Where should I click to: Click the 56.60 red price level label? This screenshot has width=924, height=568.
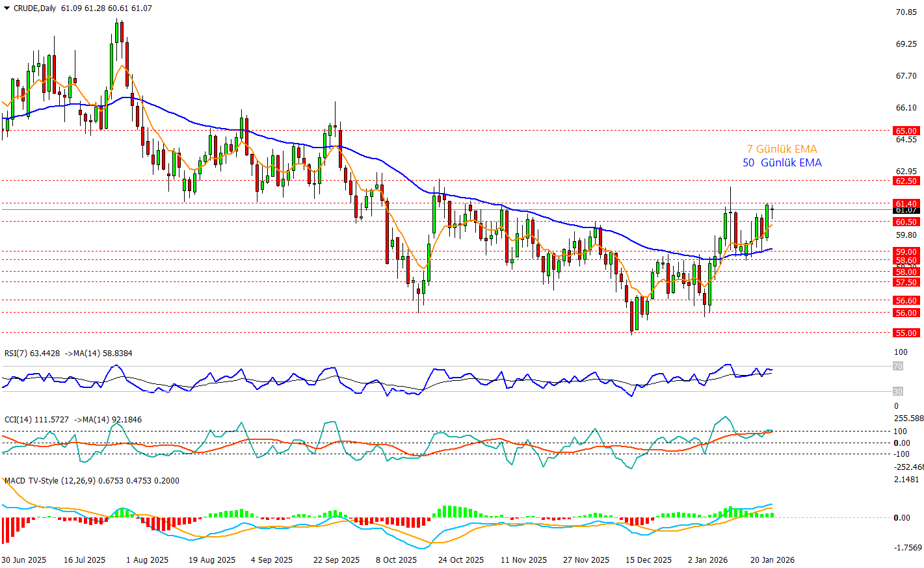tap(906, 300)
